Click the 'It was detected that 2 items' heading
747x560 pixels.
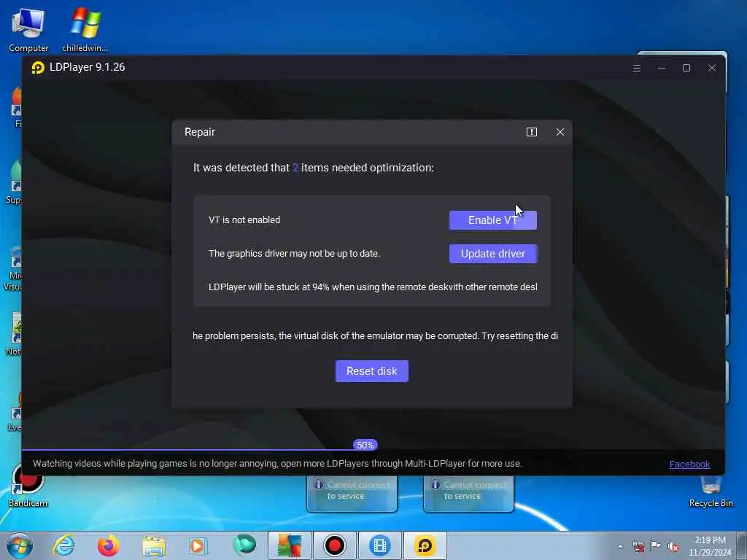click(314, 168)
